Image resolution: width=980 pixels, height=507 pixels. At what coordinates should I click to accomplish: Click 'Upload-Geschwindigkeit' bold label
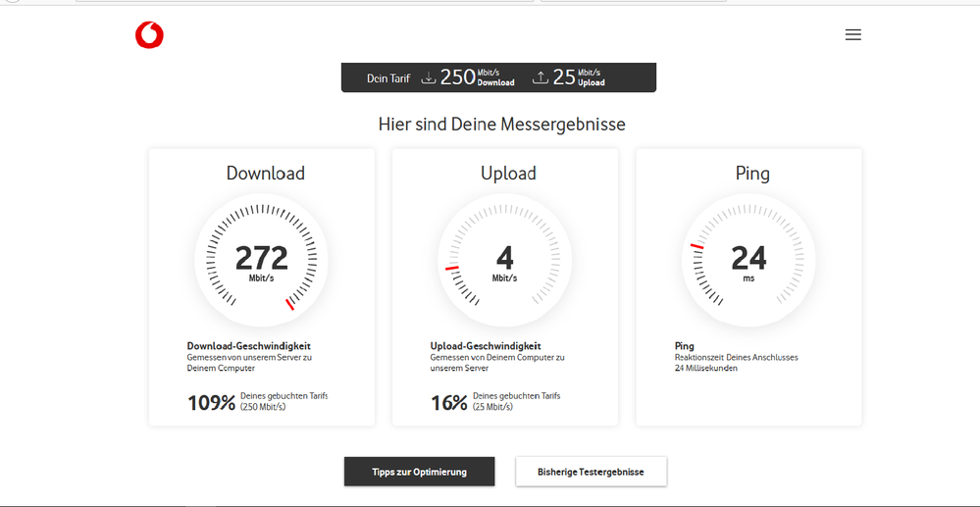(486, 346)
